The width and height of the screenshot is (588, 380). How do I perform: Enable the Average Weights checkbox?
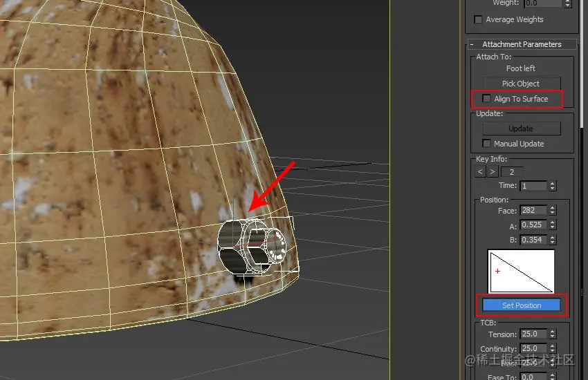point(478,19)
